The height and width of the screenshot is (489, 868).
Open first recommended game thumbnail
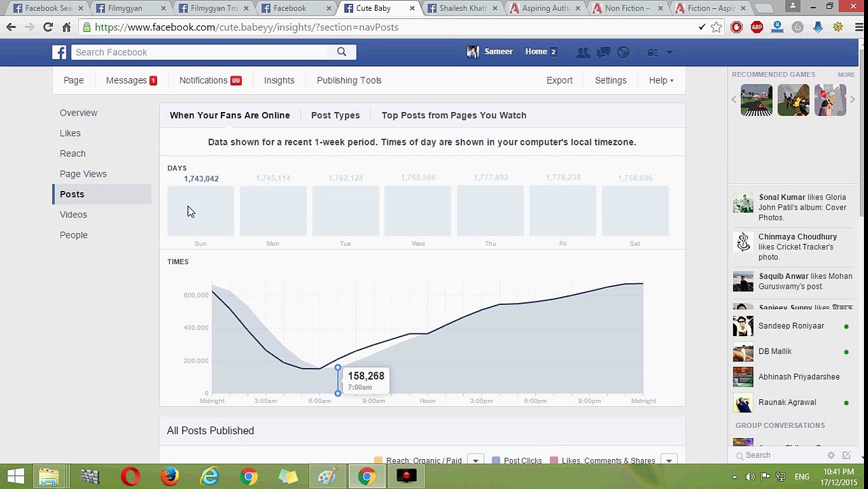(756, 100)
